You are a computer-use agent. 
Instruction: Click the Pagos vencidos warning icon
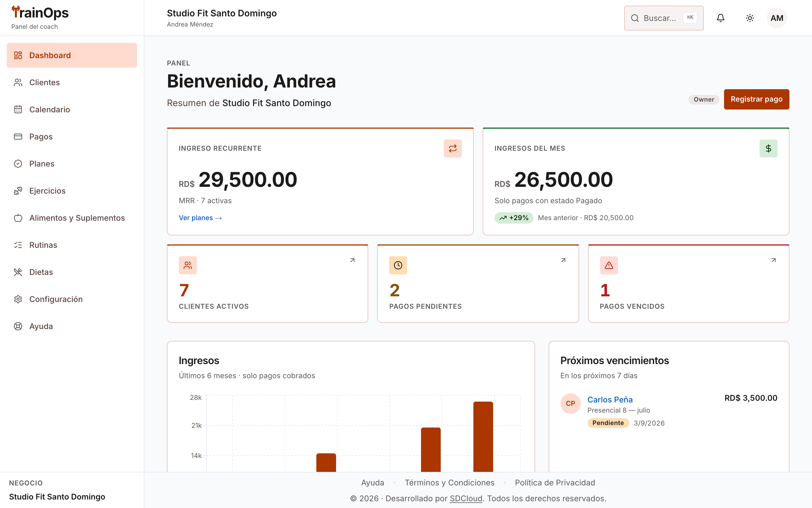point(609,265)
